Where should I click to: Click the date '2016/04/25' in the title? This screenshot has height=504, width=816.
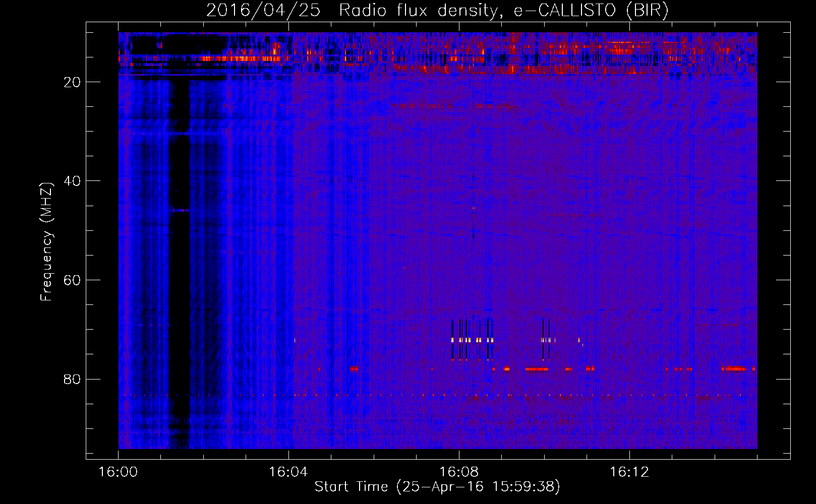pos(263,11)
